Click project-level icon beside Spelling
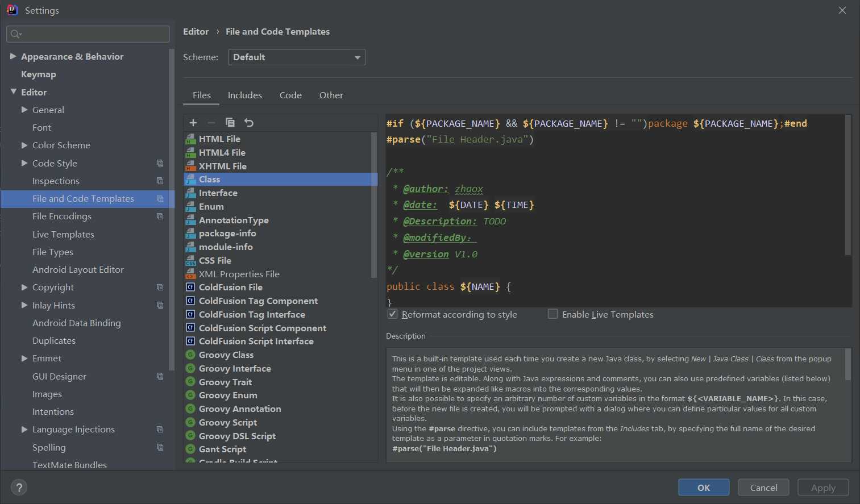 point(160,447)
